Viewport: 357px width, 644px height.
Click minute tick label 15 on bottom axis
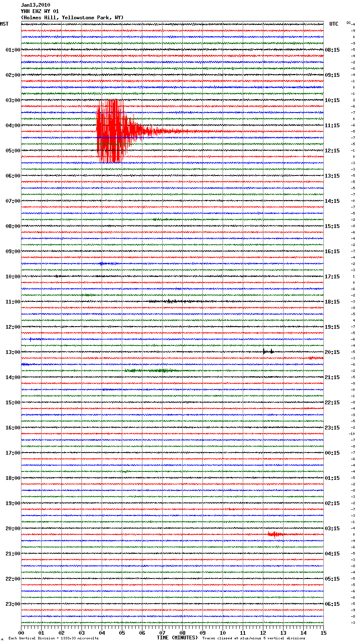click(323, 633)
